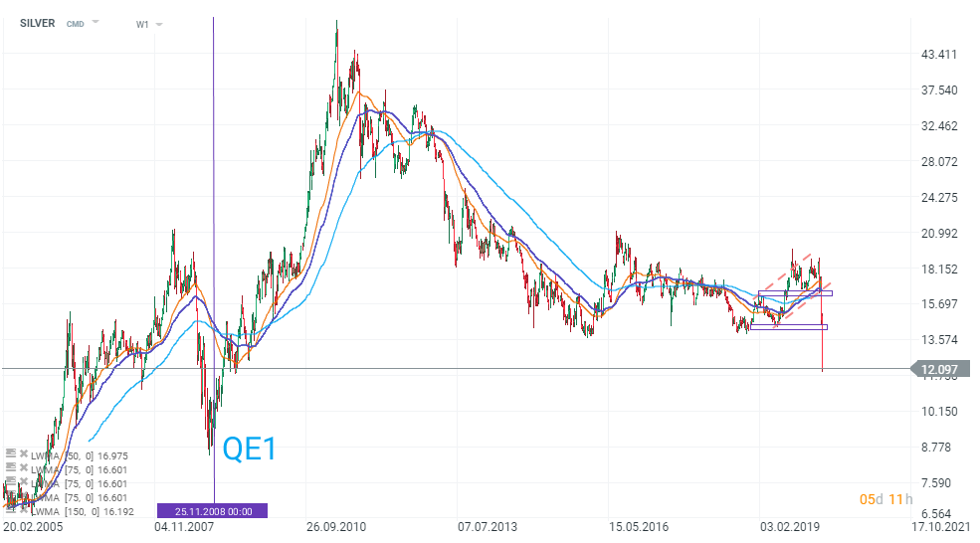Click the 18.152 price axis label
This screenshot has height=543, width=980.
pos(939,269)
